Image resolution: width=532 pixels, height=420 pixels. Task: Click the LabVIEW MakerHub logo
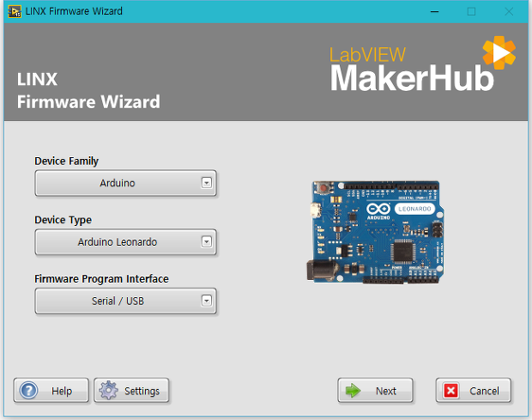[423, 64]
